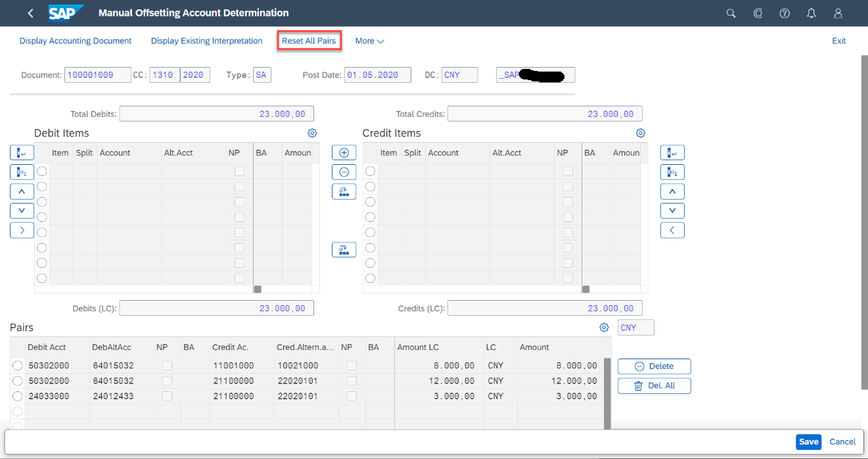
Task: Open the copilot icon next to search
Action: (758, 13)
